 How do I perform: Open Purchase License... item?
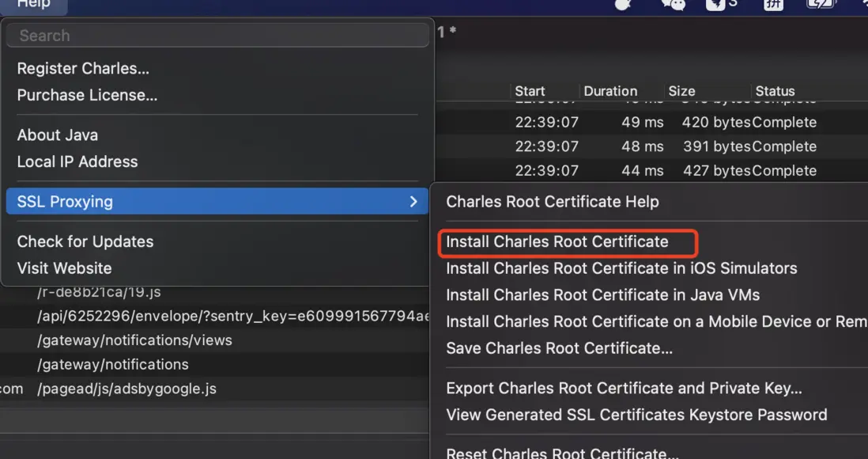(87, 96)
